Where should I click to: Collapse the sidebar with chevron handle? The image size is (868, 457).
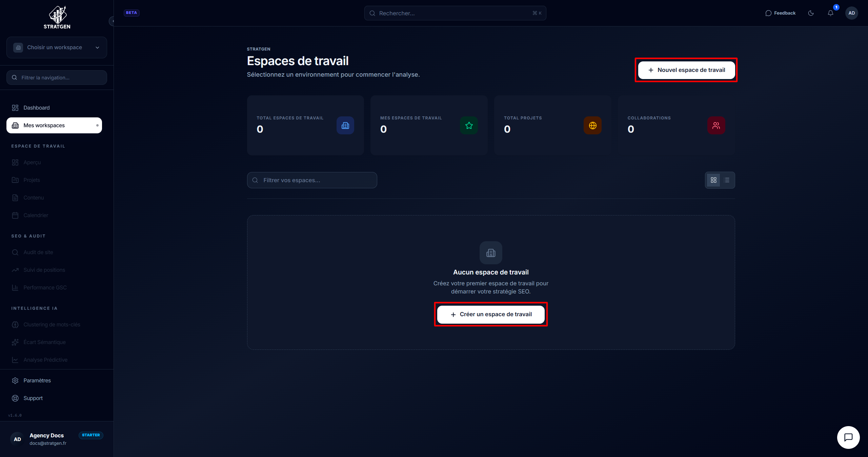point(112,21)
